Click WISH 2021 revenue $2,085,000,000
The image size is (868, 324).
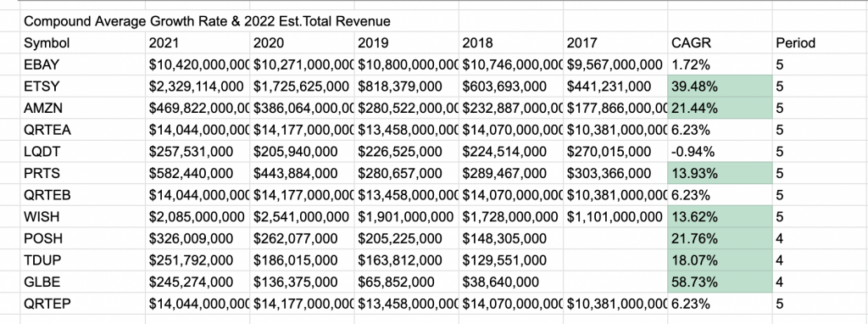[x=198, y=216]
